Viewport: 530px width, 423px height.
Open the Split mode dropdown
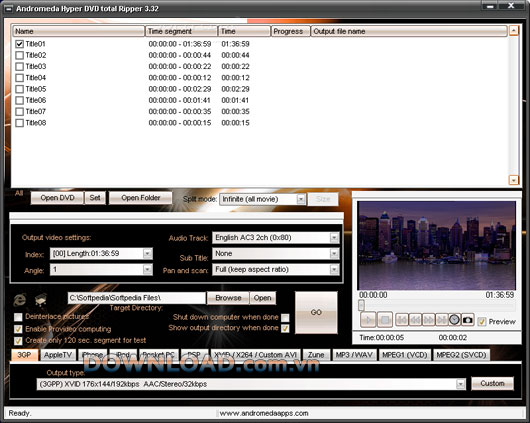[300, 199]
